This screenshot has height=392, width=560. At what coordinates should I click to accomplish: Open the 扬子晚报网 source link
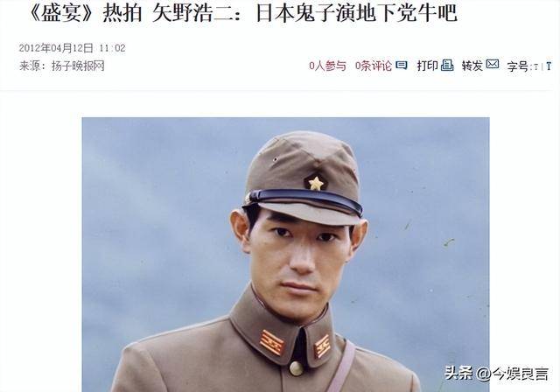click(x=78, y=66)
